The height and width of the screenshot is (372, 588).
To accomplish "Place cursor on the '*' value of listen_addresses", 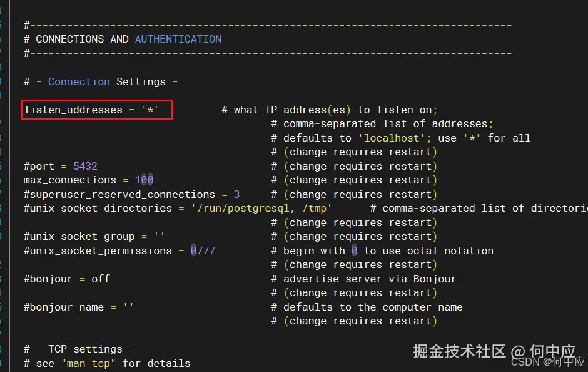I will (x=150, y=110).
